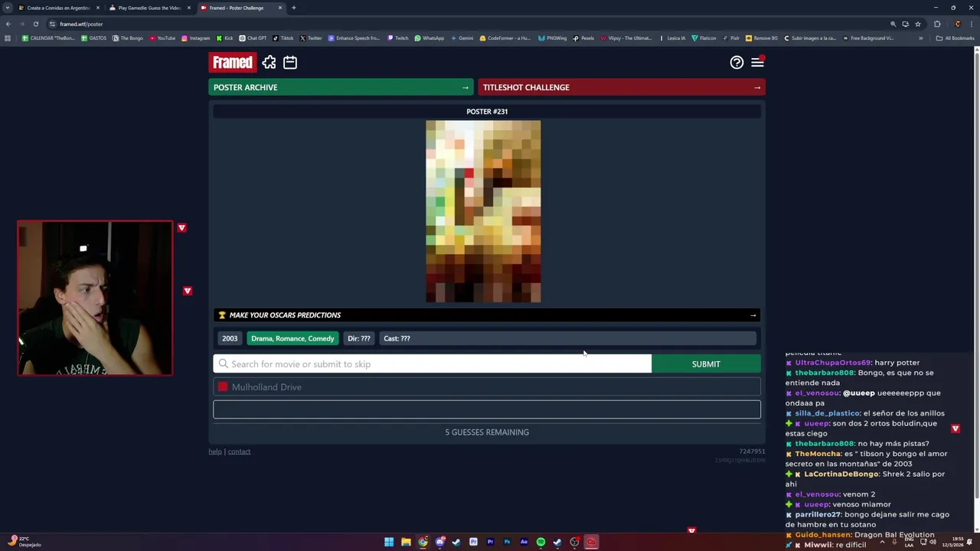Image resolution: width=980 pixels, height=551 pixels.
Task: Open the Gemini bookmark
Action: [x=462, y=38]
